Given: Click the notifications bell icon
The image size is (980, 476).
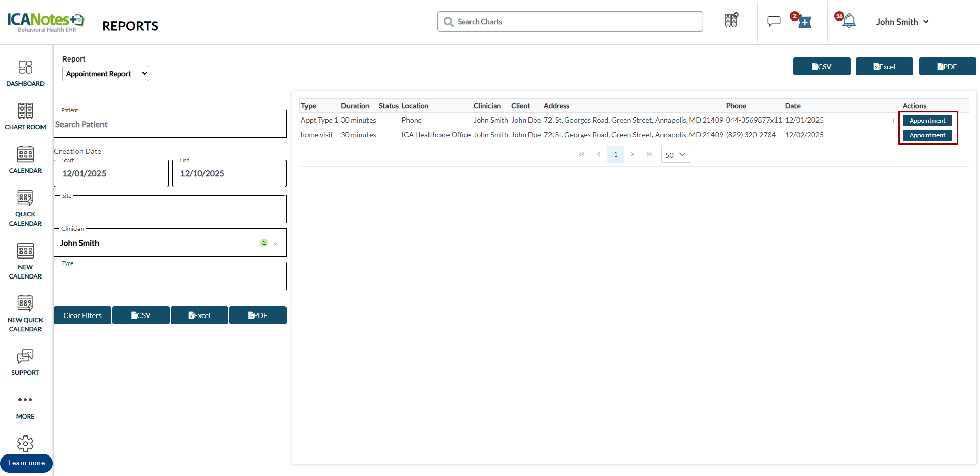Looking at the screenshot, I should 849,21.
